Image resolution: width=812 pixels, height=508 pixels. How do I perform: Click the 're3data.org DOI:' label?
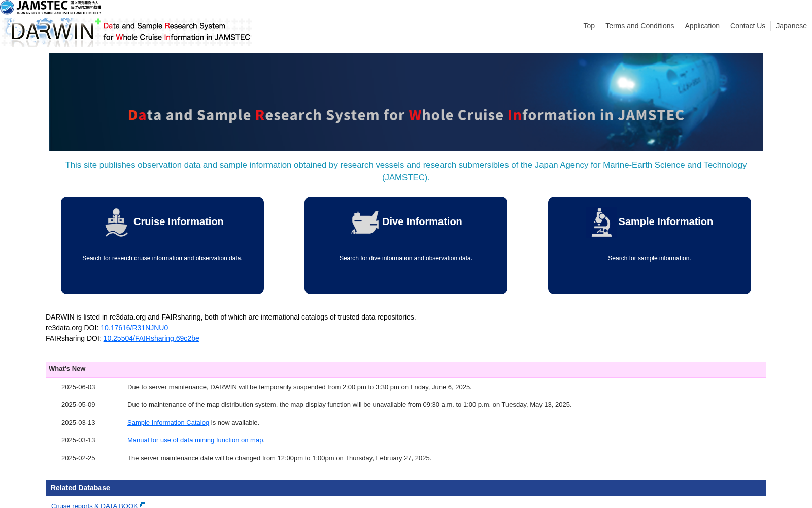pos(72,328)
